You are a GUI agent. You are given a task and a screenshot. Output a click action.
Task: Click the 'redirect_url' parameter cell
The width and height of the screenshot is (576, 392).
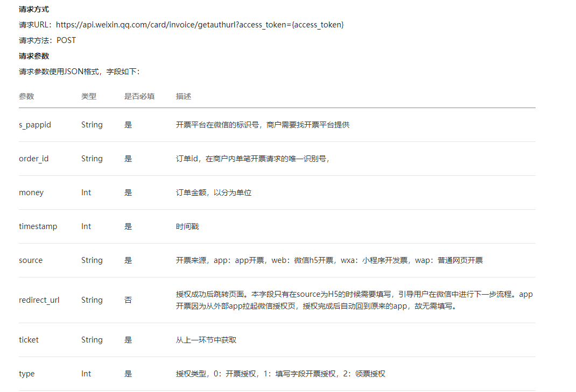click(39, 300)
